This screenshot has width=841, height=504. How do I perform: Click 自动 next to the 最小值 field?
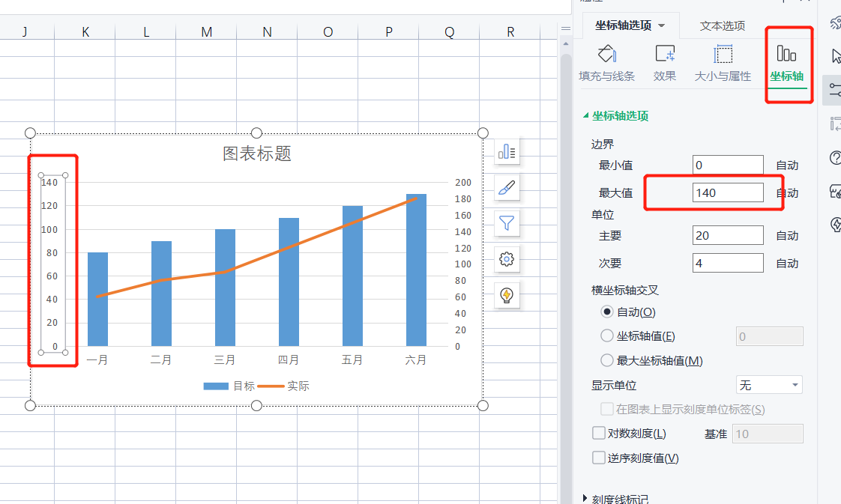[x=787, y=166]
